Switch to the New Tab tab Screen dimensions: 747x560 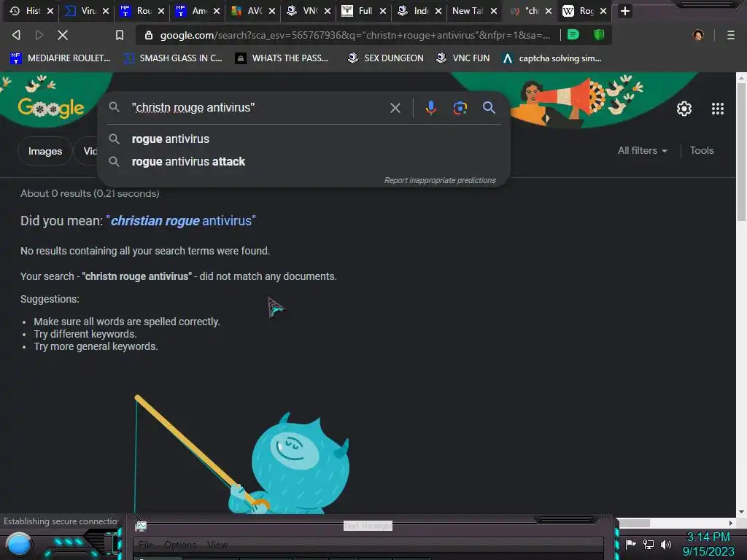(468, 10)
